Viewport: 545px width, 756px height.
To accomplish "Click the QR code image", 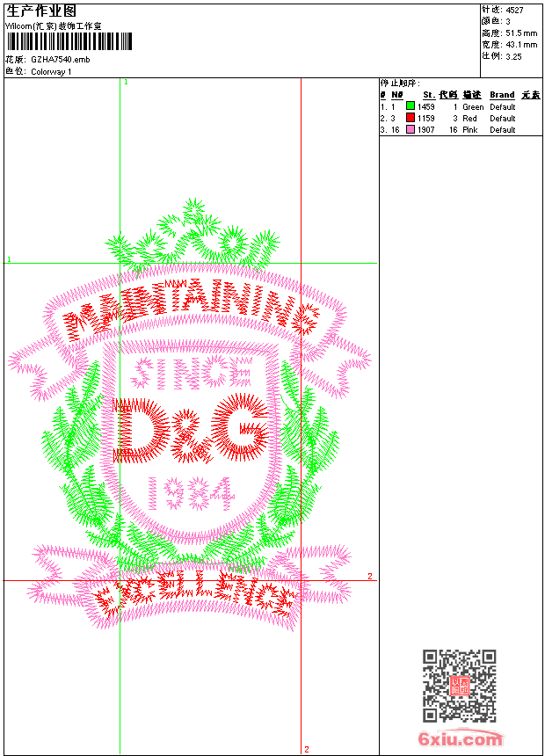I will coord(460,686).
